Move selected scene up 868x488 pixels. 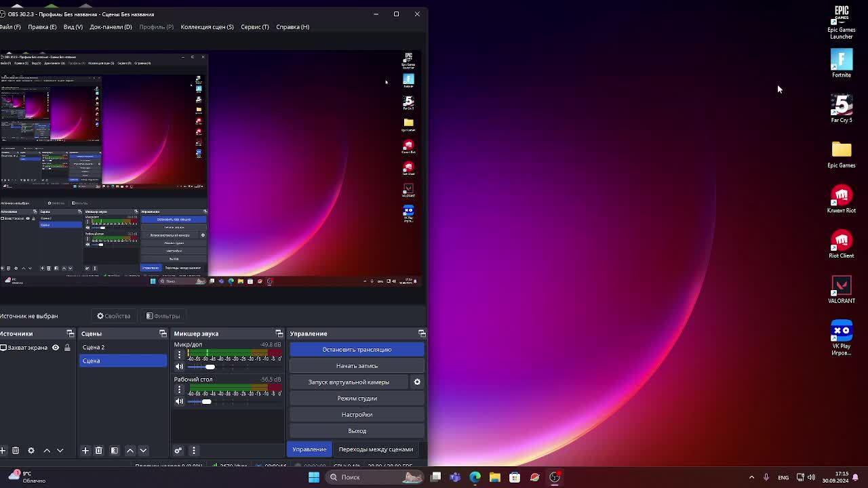tap(130, 451)
